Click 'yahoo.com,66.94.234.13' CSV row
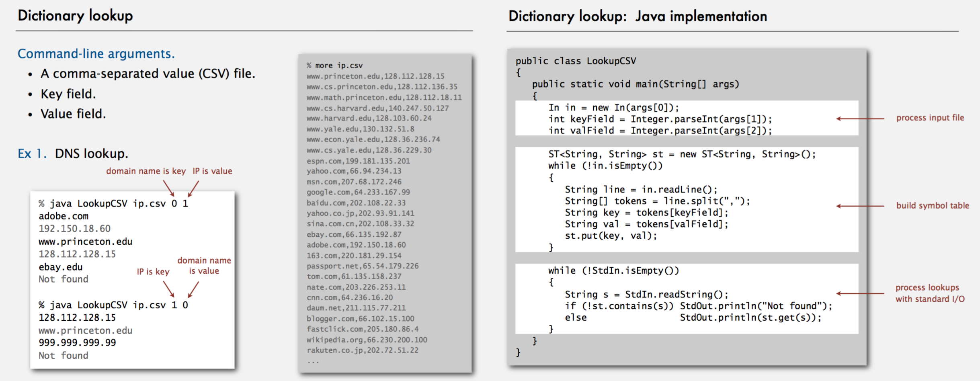 tap(354, 171)
